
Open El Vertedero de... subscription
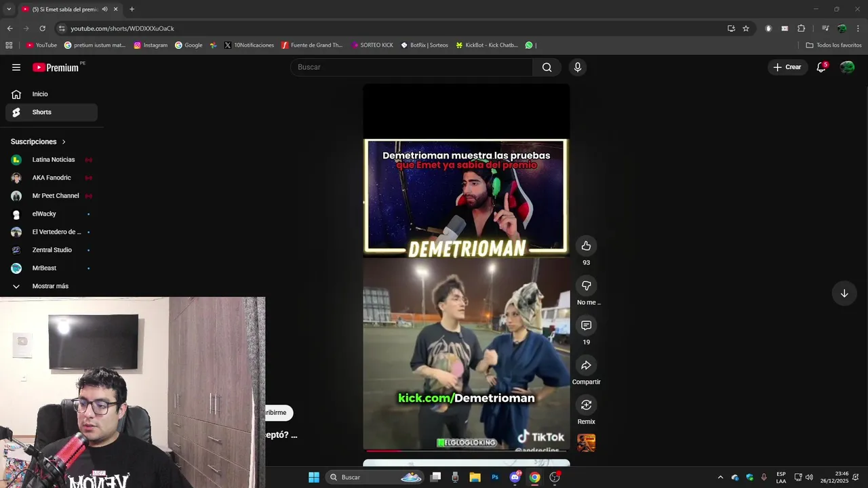click(x=52, y=232)
